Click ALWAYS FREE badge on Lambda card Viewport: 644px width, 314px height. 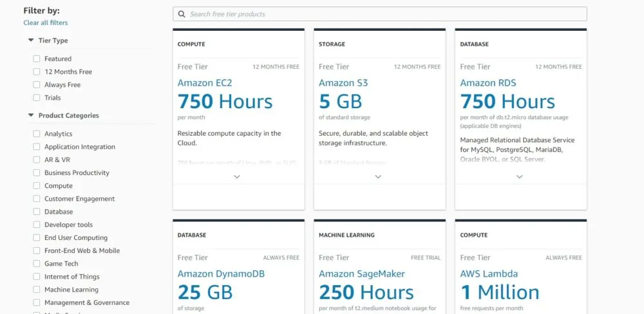(x=564, y=258)
